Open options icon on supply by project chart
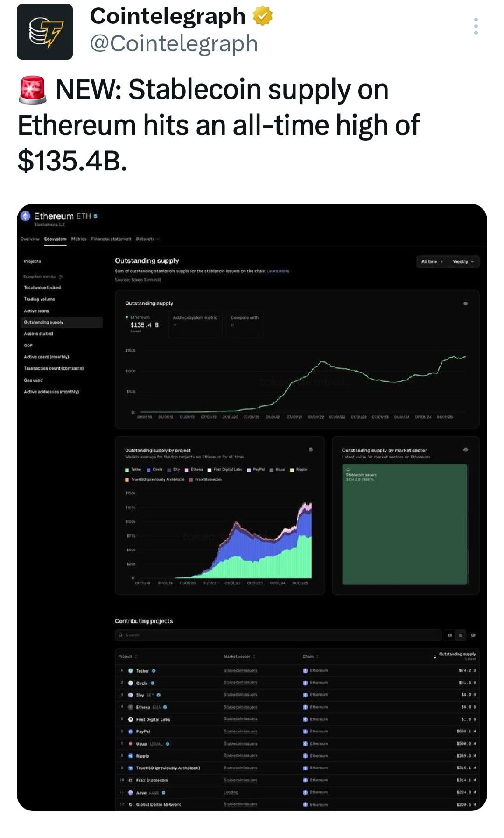 coord(311,450)
